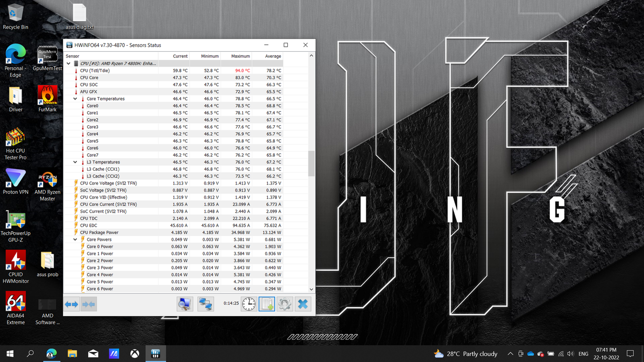Collapse the CPU [#0]: AMD Ryzen 7 4800H node
644x362 pixels.
tap(68, 64)
